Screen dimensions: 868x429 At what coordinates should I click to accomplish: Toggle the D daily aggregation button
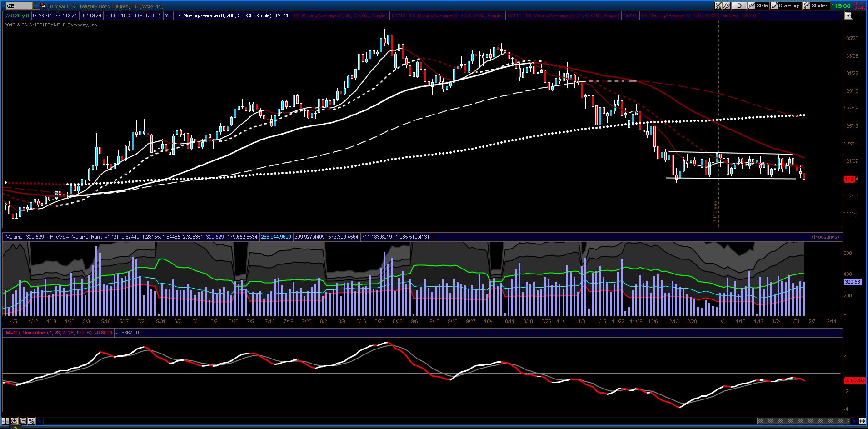click(x=739, y=6)
